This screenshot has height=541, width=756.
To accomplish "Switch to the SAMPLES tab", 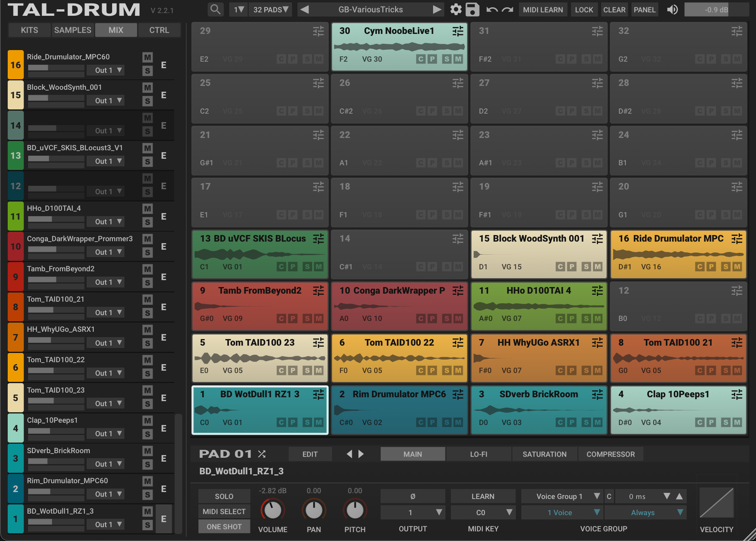I will coord(73,30).
